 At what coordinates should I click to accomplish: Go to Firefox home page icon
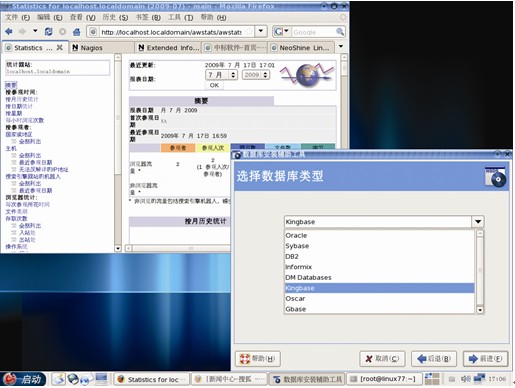77,32
